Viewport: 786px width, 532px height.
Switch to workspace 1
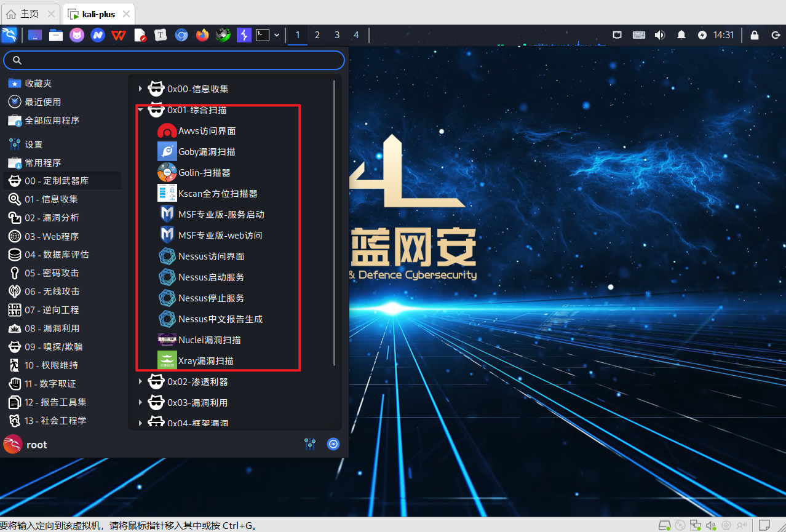(298, 35)
